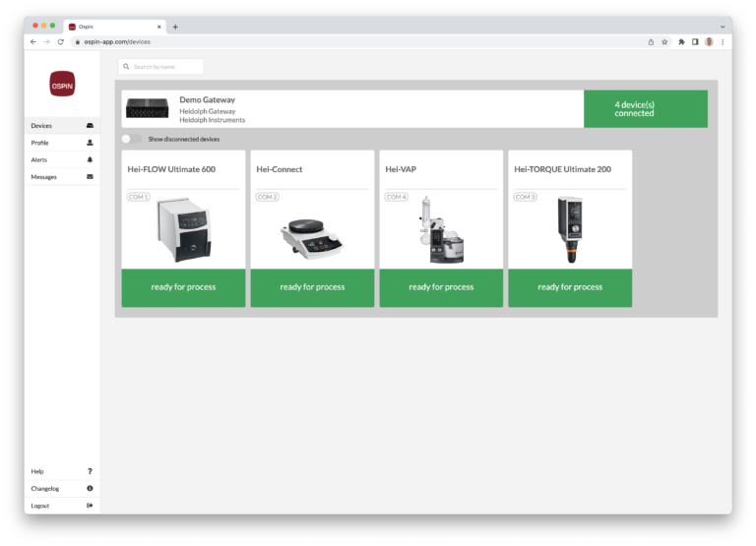Close the Ospin browser tab
The image size is (756, 546).
159,27
